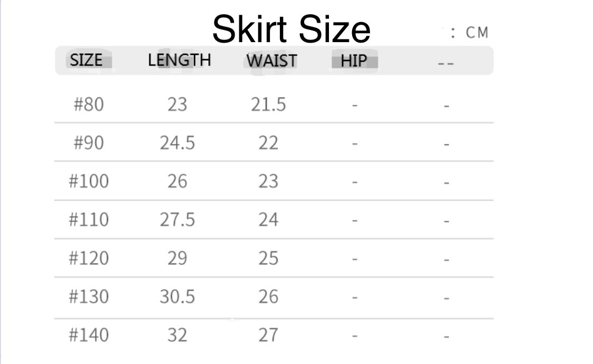
Task: Click the 30.5 length value
Action: point(177,297)
